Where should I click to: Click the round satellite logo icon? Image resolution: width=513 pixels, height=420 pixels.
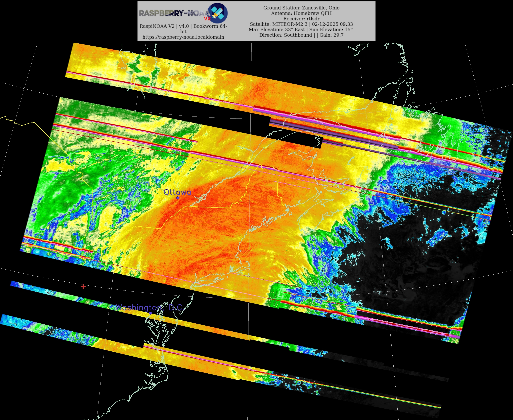click(x=218, y=13)
